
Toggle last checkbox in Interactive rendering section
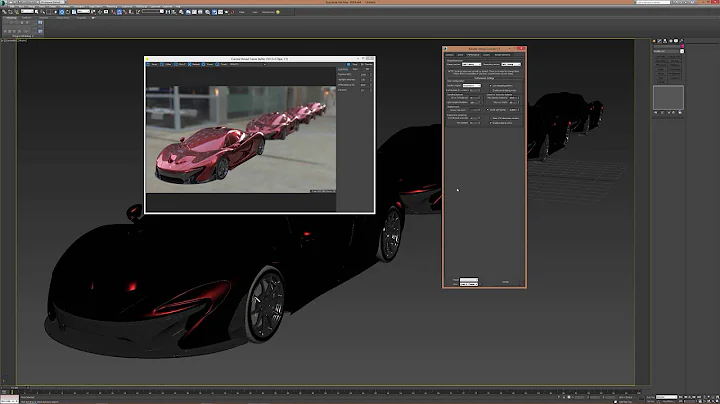[490, 123]
